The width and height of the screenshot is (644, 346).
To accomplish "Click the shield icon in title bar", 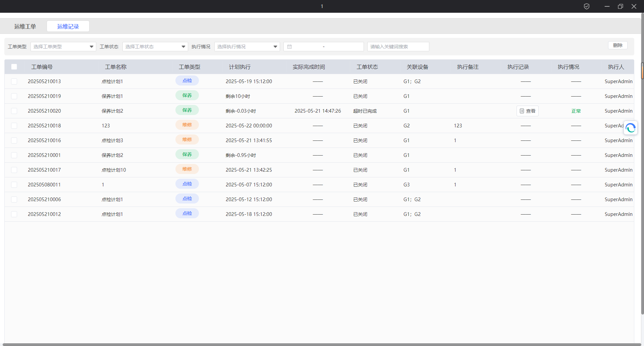I will point(587,6).
